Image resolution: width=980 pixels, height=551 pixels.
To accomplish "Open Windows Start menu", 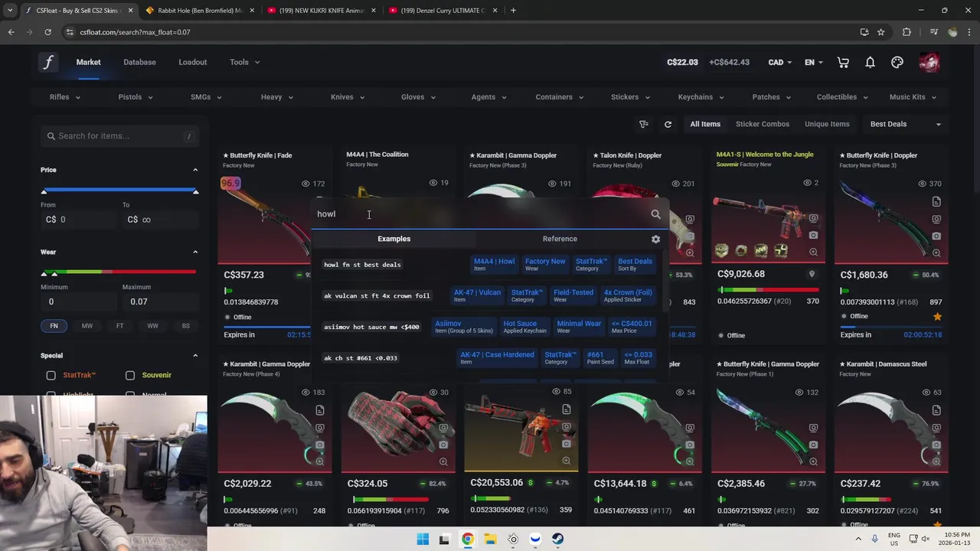I will [423, 539].
